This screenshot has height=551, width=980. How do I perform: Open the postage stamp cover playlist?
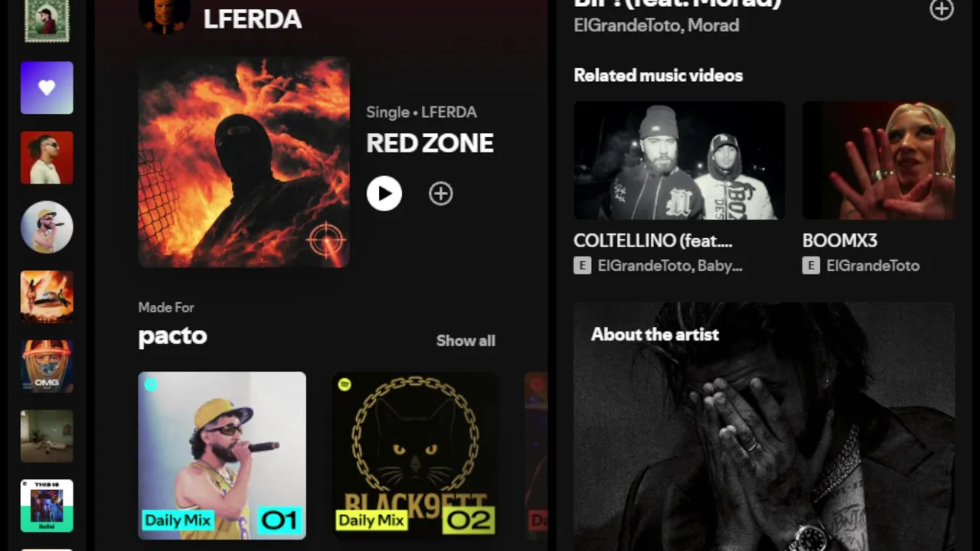pos(47,21)
